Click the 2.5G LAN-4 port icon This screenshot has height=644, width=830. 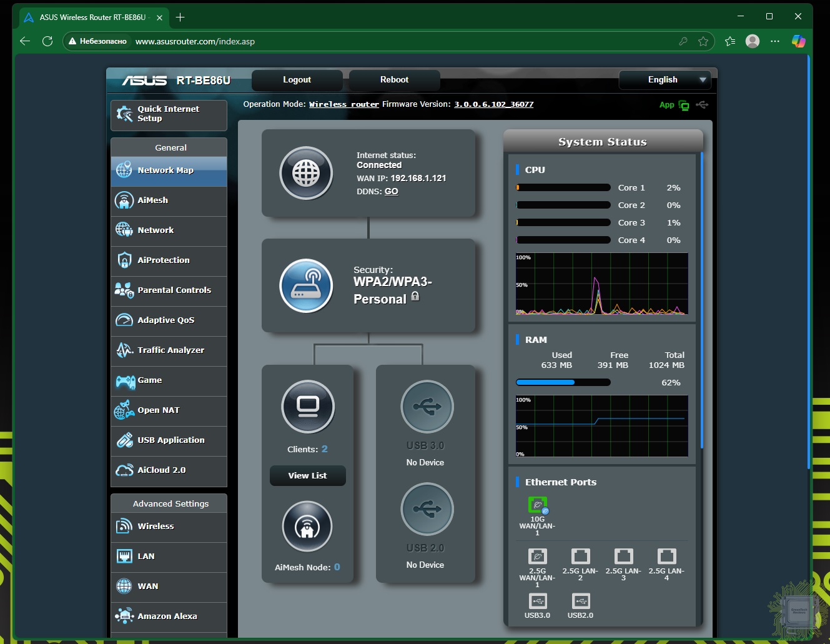click(x=666, y=556)
